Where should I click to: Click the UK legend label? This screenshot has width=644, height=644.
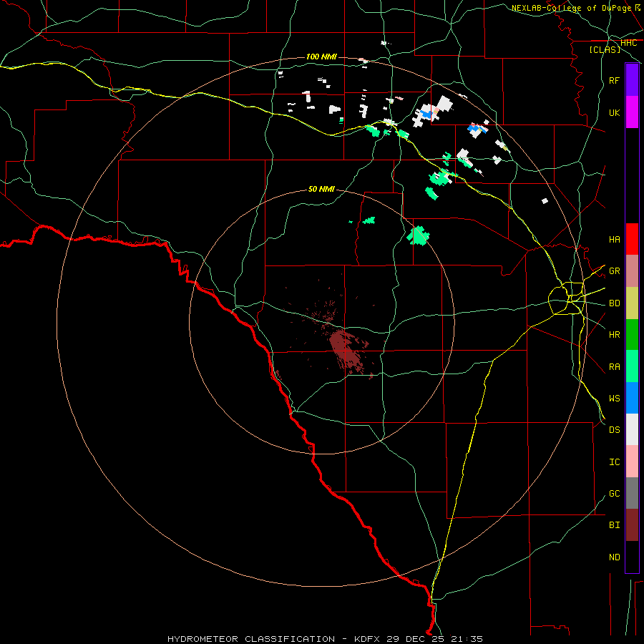614,112
